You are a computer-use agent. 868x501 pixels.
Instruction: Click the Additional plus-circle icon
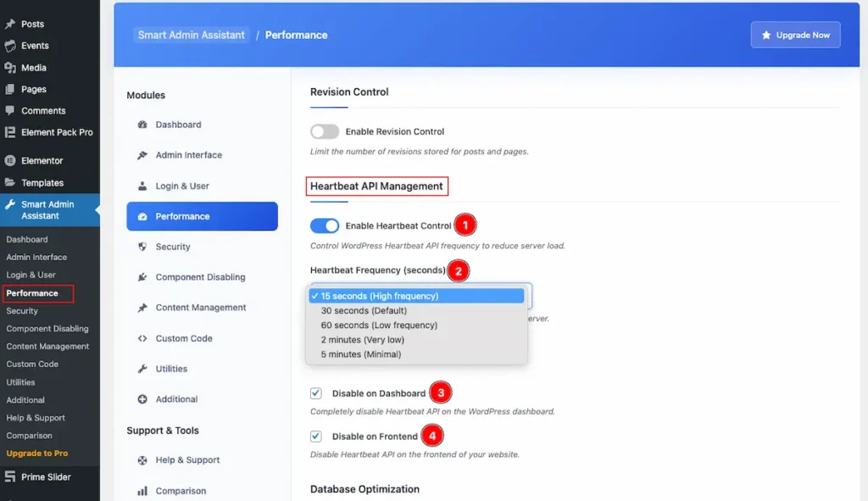click(142, 399)
